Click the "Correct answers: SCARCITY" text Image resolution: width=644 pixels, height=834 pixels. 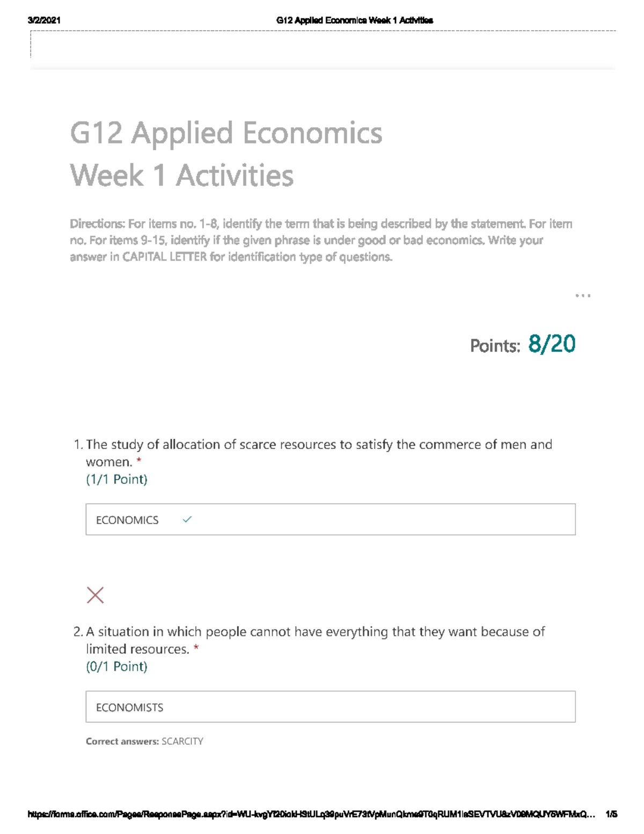(x=144, y=741)
